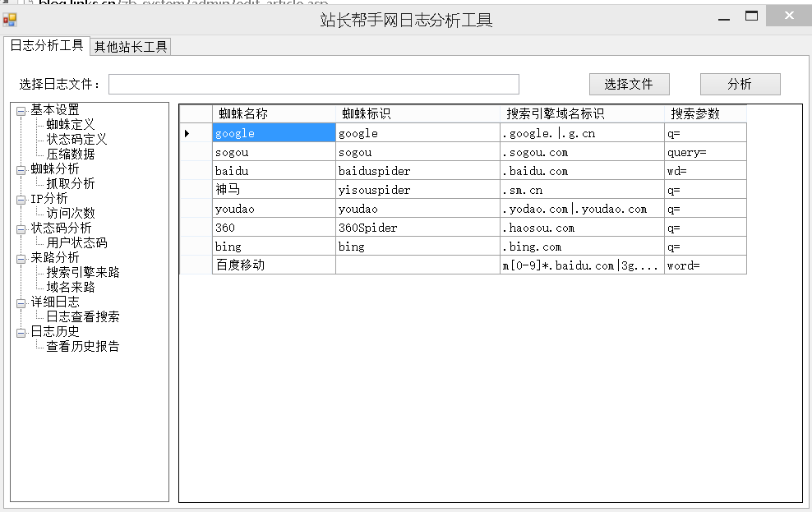Click the 选择日志文件 path input field
Viewport: 812px width, 512px height.
tap(314, 85)
